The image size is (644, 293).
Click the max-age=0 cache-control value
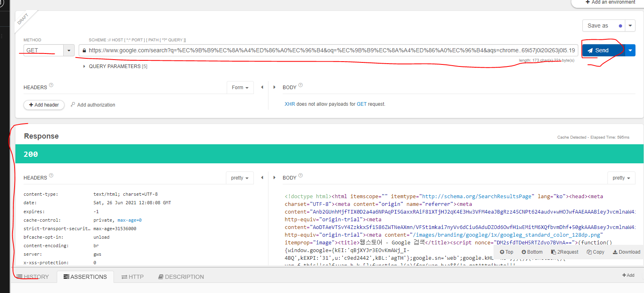coord(130,220)
